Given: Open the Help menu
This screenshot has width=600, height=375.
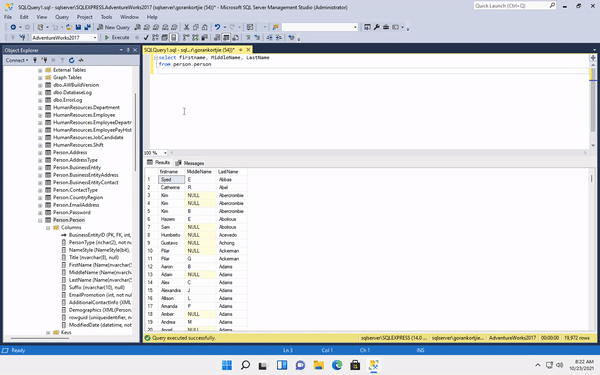Looking at the screenshot, I should coord(152,17).
